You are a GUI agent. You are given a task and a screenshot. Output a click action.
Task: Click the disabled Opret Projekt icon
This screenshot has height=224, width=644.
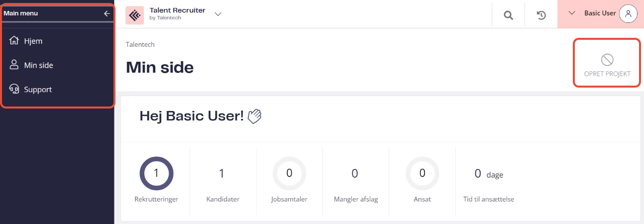coord(607,60)
